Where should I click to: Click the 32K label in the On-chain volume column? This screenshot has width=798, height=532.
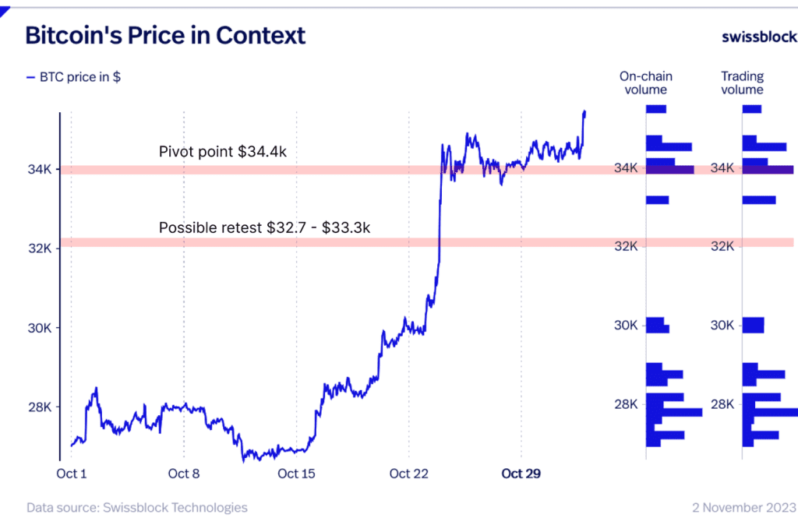pyautogui.click(x=627, y=246)
